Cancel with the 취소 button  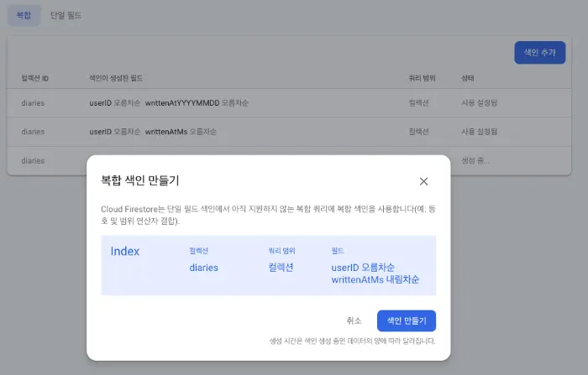(x=354, y=320)
